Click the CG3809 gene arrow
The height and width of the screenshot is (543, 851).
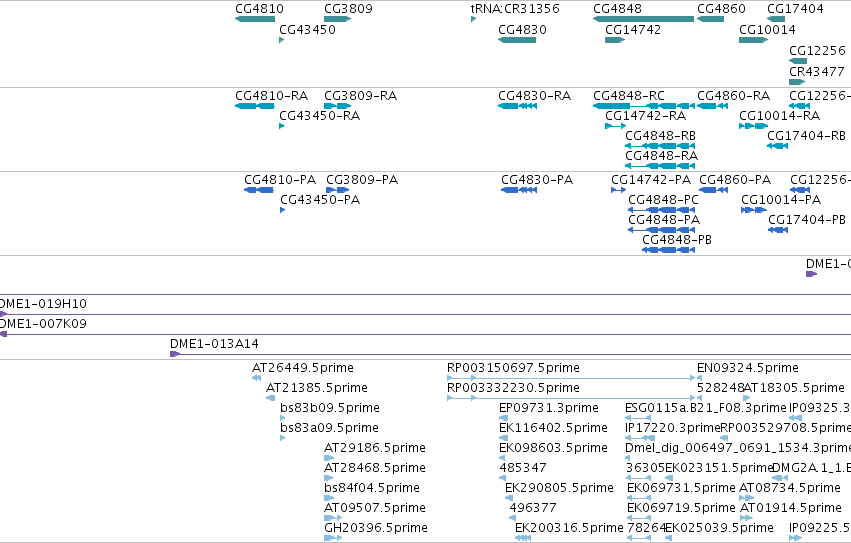click(x=338, y=19)
